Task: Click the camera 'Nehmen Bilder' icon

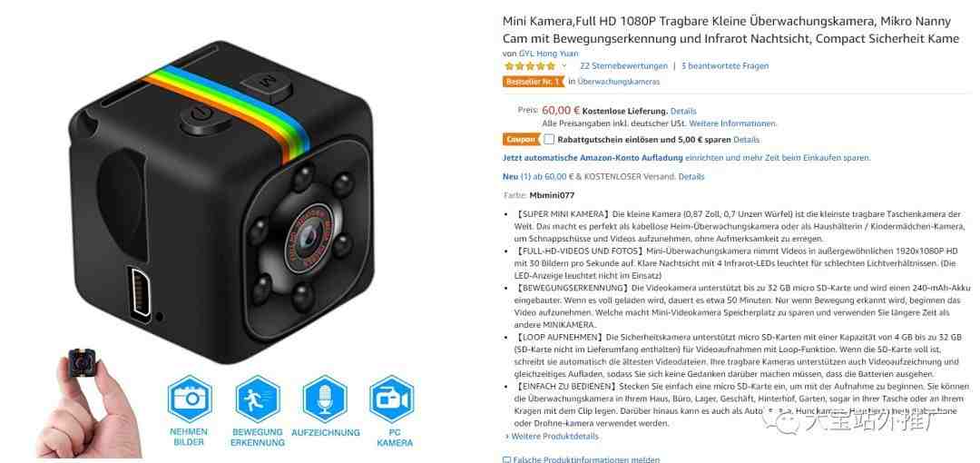Action: (190, 399)
